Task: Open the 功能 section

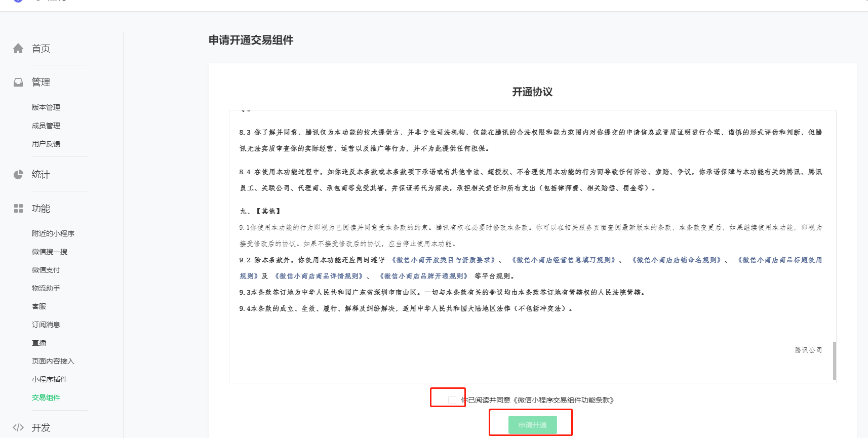Action: coord(41,208)
